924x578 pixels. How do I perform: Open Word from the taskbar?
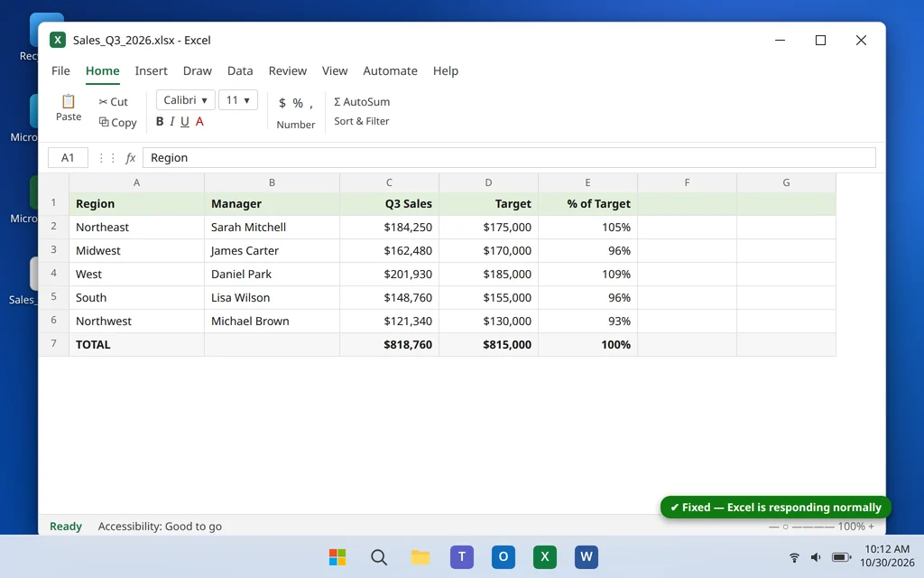[x=587, y=556]
